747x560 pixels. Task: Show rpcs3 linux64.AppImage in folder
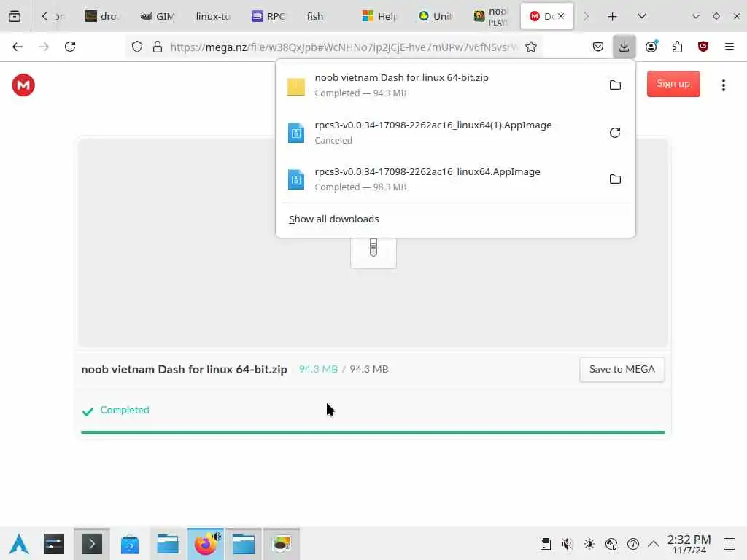[615, 179]
